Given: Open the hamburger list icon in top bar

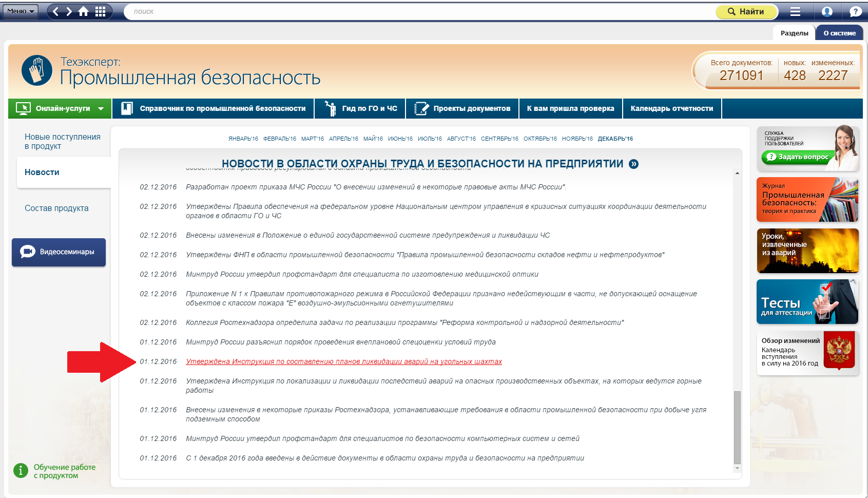Looking at the screenshot, I should point(795,11).
